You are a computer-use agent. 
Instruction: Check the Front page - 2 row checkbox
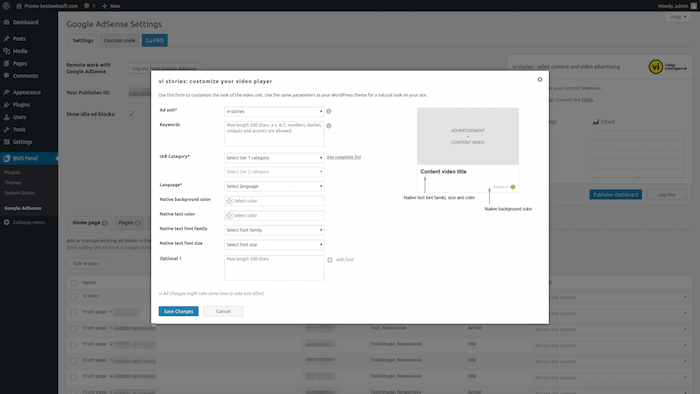click(74, 344)
